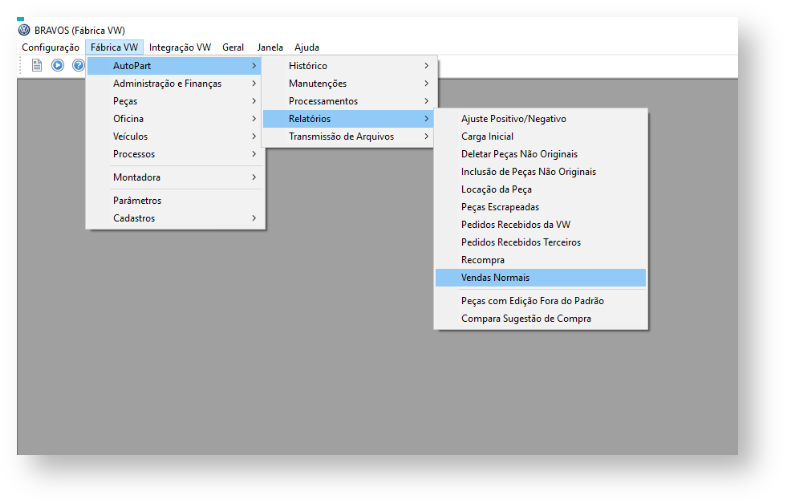
Task: Open the Cadastros submenu
Action: [x=175, y=218]
